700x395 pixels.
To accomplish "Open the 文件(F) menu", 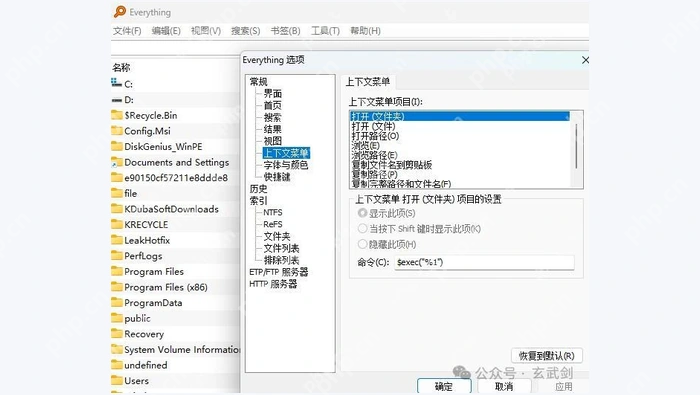I will coord(127,31).
